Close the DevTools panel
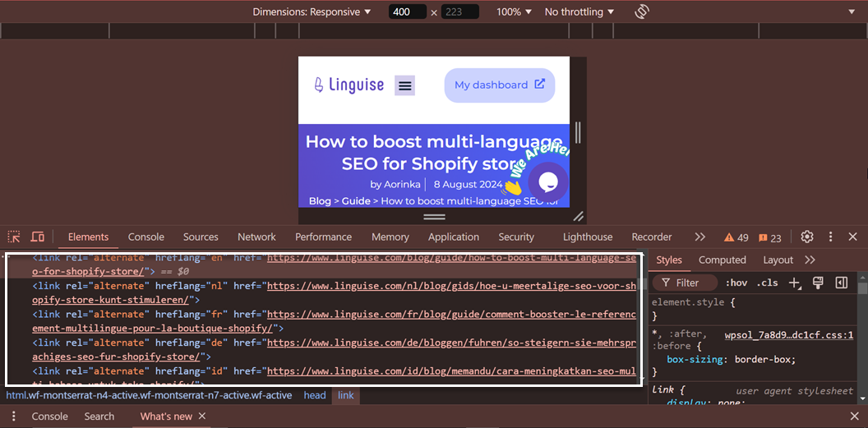 [853, 237]
